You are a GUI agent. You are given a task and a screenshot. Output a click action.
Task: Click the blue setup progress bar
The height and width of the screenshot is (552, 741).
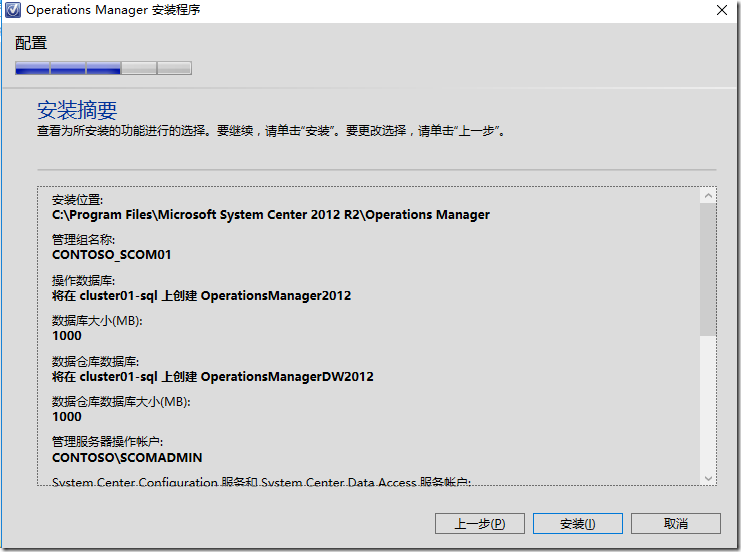(x=103, y=68)
